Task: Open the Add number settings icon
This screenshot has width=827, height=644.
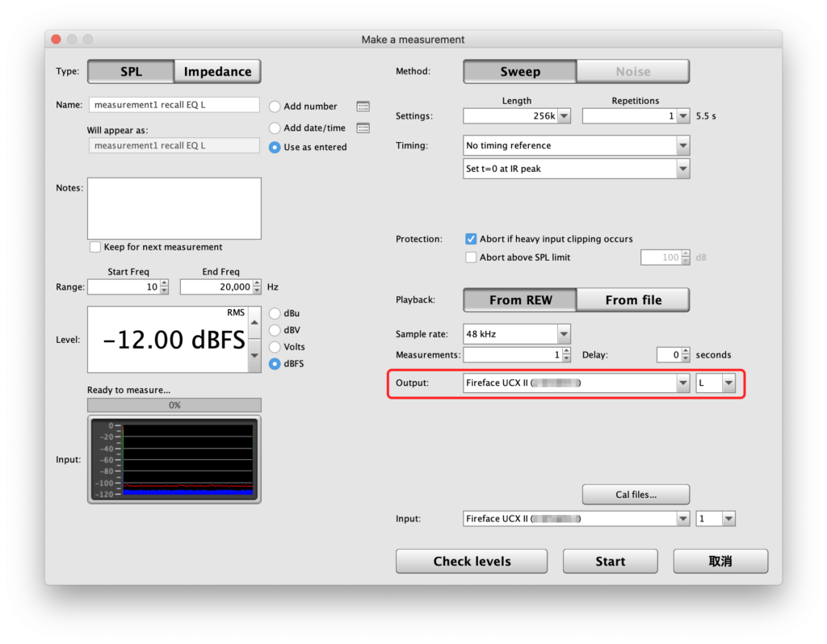Action: coord(363,107)
